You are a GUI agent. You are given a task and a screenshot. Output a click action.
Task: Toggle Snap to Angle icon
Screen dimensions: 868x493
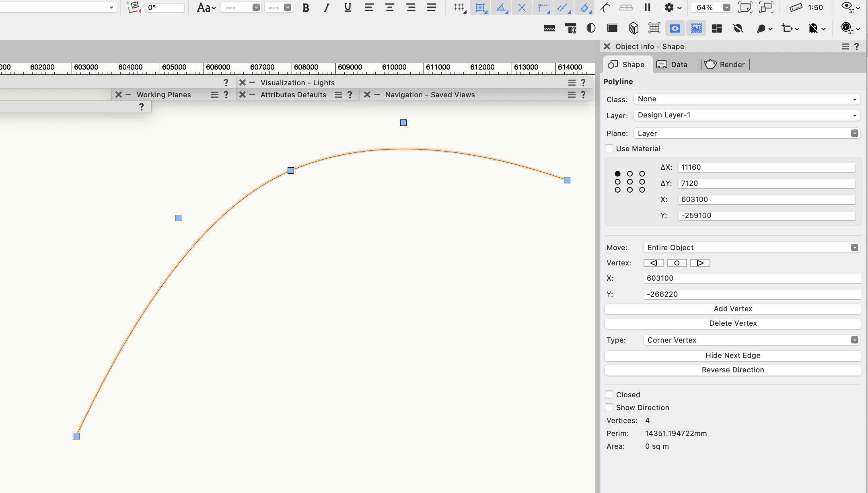coord(501,7)
